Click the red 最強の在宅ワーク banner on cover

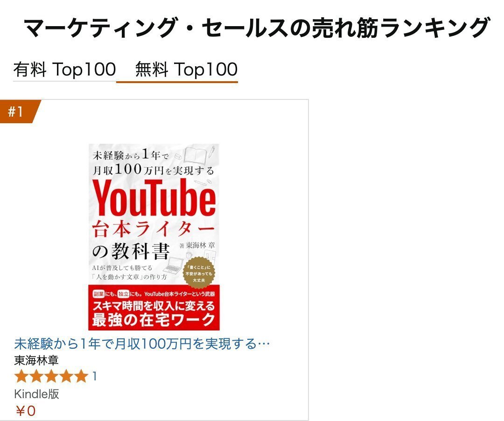pyautogui.click(x=154, y=308)
